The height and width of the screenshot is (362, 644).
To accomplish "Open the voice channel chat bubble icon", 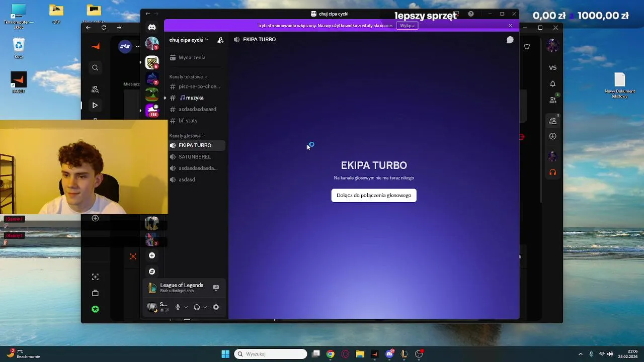I will pos(510,40).
